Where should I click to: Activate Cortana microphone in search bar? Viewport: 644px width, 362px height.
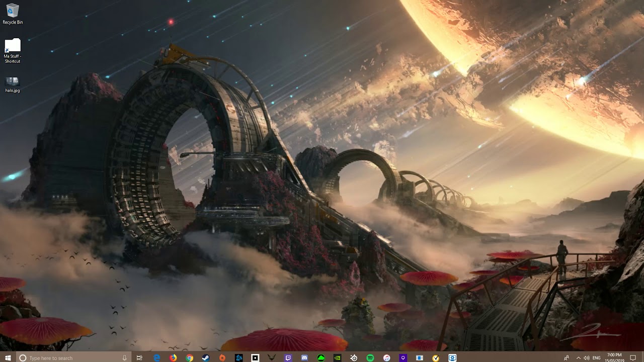click(125, 357)
